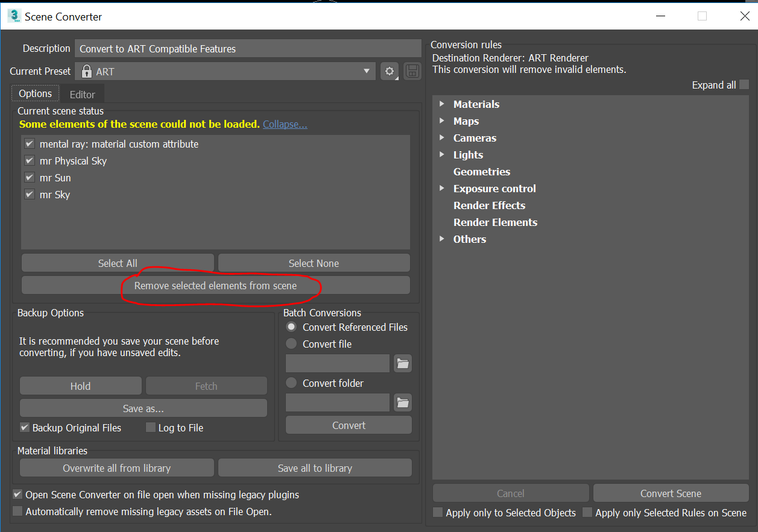The width and height of the screenshot is (758, 532).
Task: Click the folder icon beside Convert file field
Action: (x=402, y=363)
